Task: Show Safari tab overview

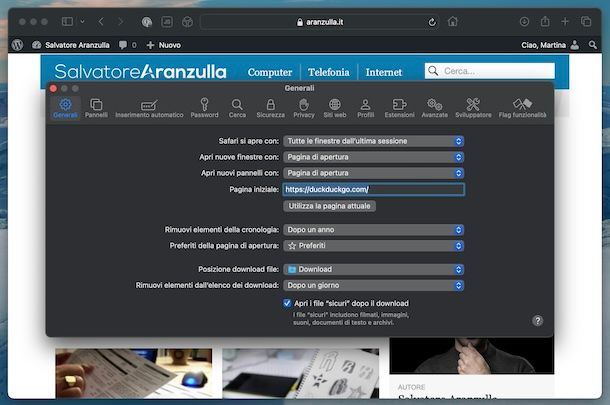Action: coord(586,21)
